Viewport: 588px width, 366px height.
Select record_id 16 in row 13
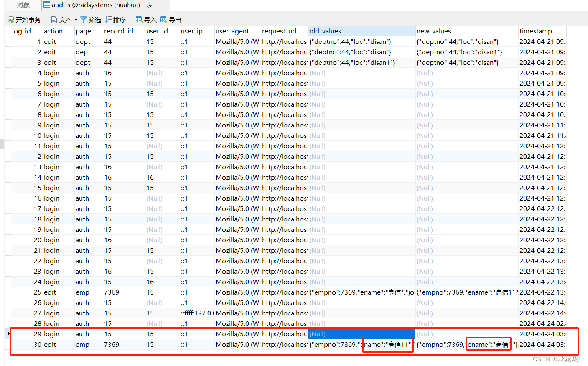tap(124, 167)
